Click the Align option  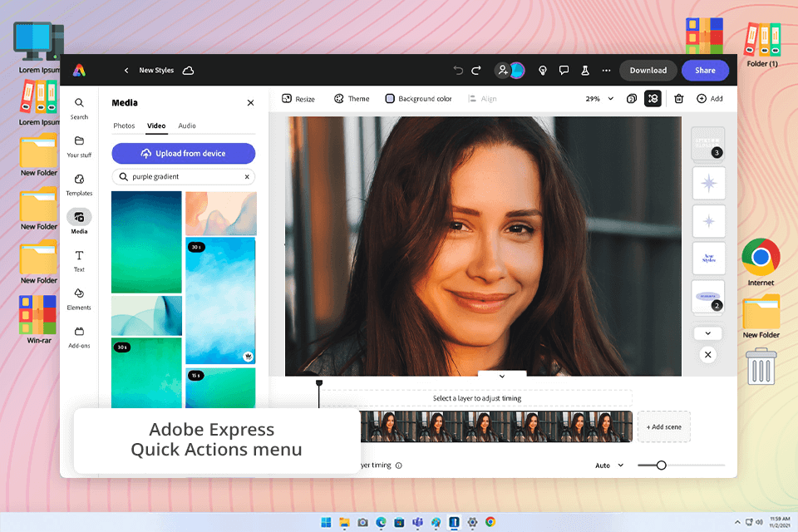[x=482, y=99]
